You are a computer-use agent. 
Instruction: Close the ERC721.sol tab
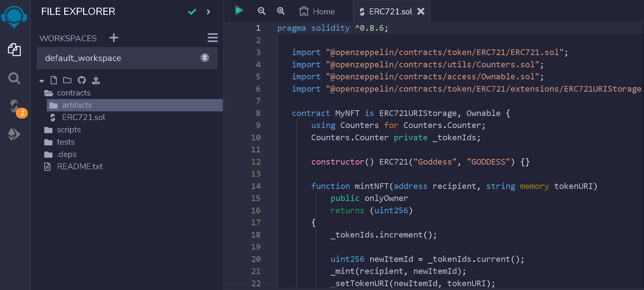click(421, 11)
